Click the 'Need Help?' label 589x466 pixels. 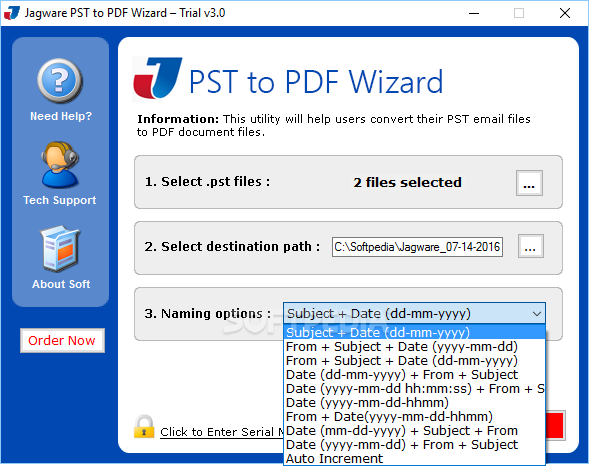61,116
